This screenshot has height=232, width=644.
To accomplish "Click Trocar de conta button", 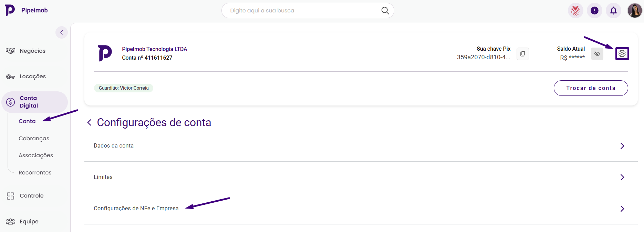I will [x=591, y=88].
